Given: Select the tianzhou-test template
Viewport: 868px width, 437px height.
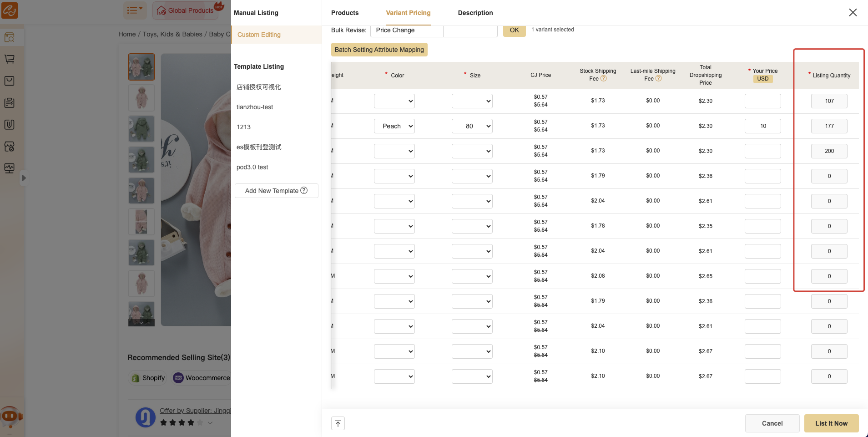Looking at the screenshot, I should click(x=255, y=107).
